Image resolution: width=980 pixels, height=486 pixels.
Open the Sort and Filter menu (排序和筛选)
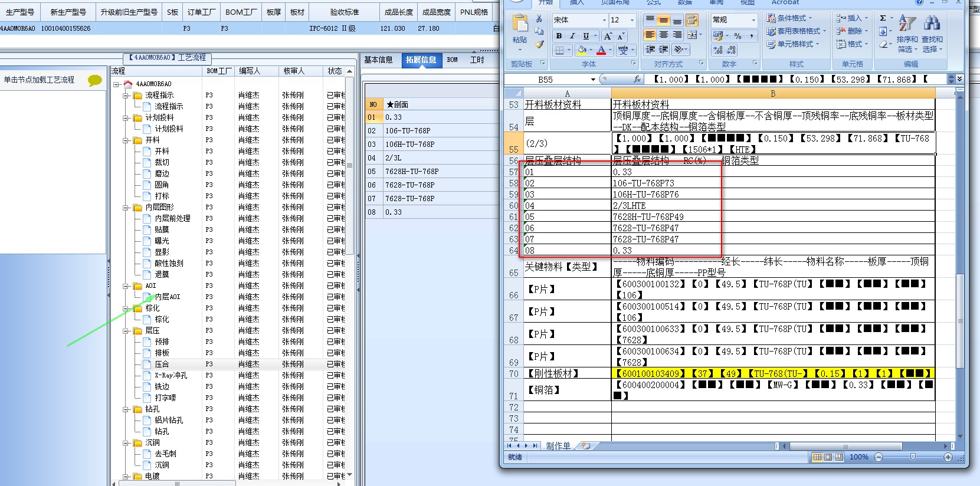click(907, 34)
